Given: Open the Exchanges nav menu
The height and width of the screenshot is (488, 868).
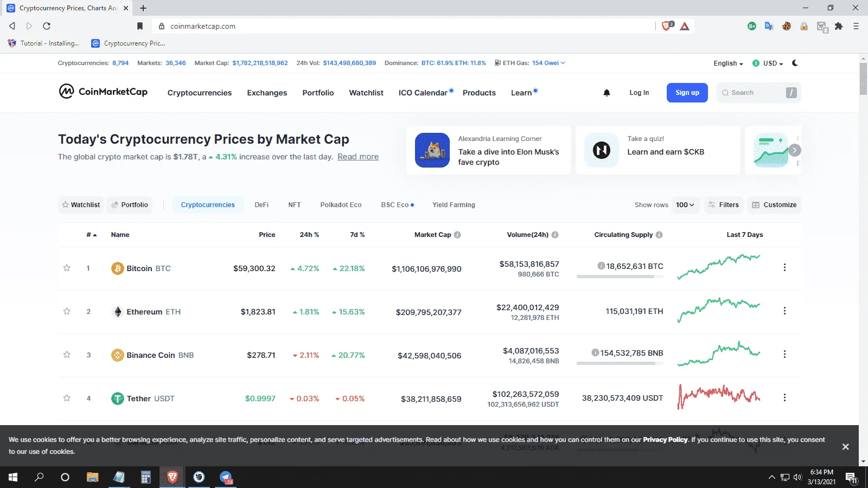Looking at the screenshot, I should pyautogui.click(x=267, y=93).
